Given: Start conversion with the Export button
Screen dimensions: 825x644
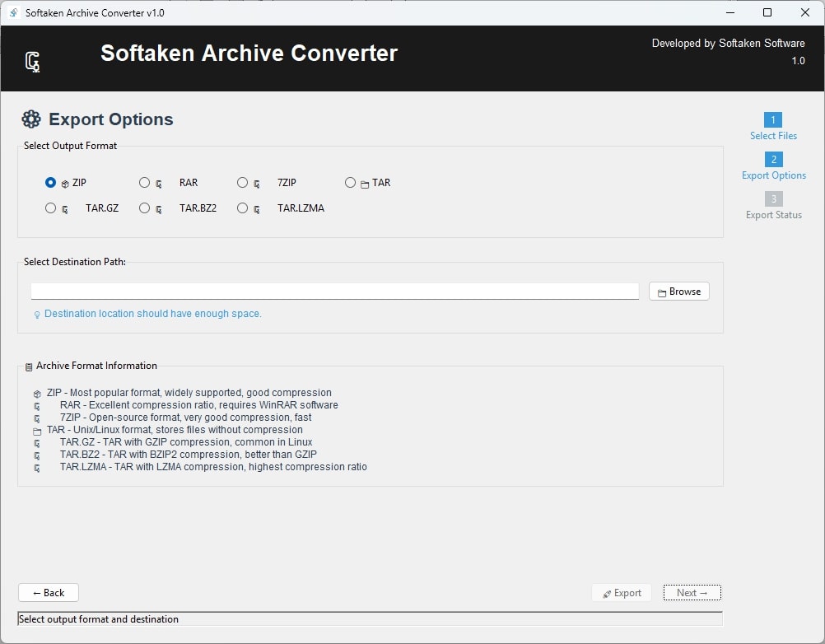Looking at the screenshot, I should [622, 592].
